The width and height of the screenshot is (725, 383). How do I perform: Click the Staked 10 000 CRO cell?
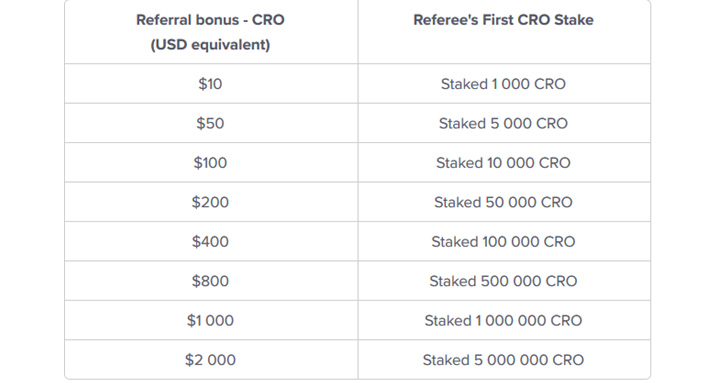click(503, 162)
